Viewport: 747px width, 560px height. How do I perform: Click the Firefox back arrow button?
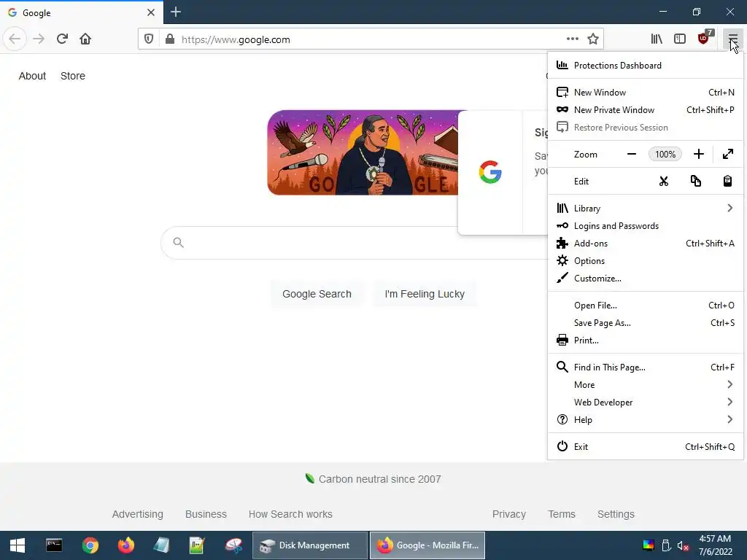tap(15, 39)
